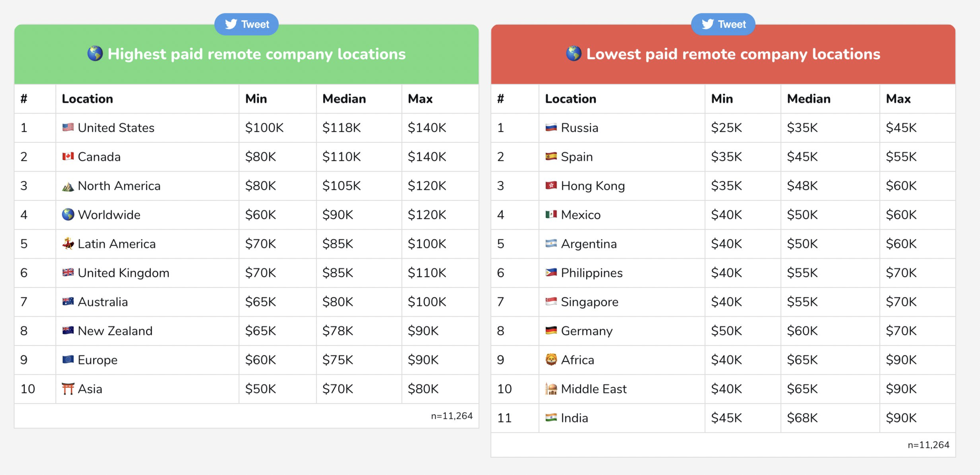Click the Russia flag icon

point(551,128)
